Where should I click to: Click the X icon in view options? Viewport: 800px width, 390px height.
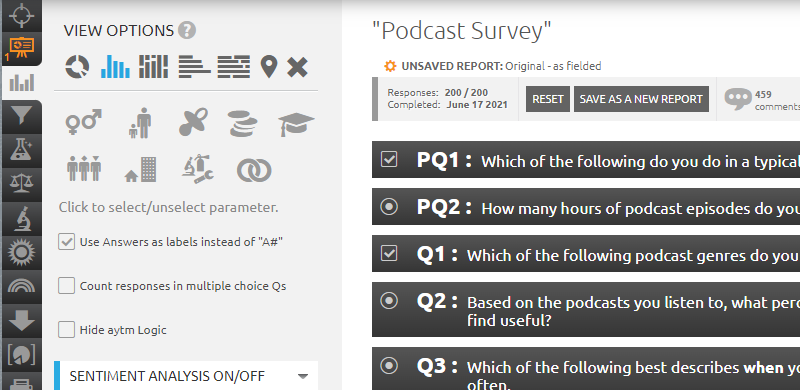coord(297,67)
